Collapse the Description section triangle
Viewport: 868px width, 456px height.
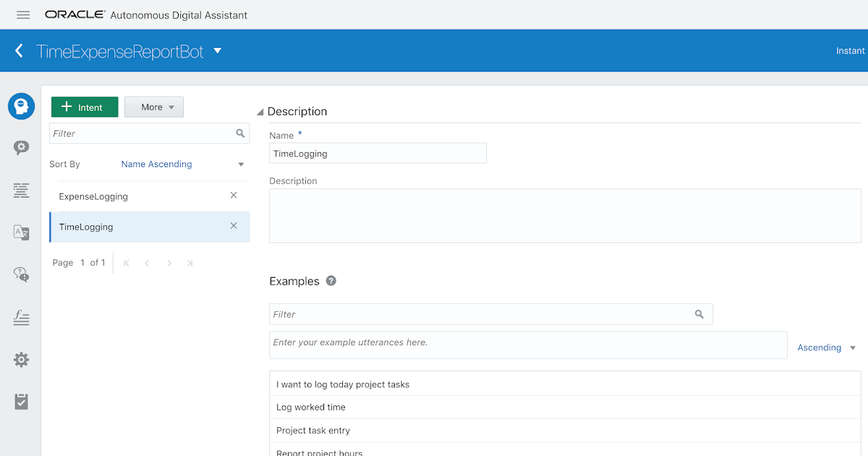(260, 111)
